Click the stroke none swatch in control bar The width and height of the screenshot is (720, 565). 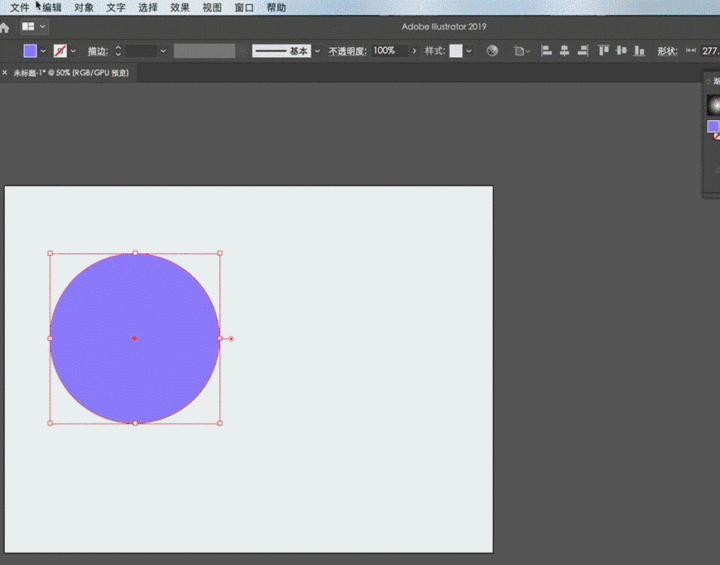(x=60, y=51)
